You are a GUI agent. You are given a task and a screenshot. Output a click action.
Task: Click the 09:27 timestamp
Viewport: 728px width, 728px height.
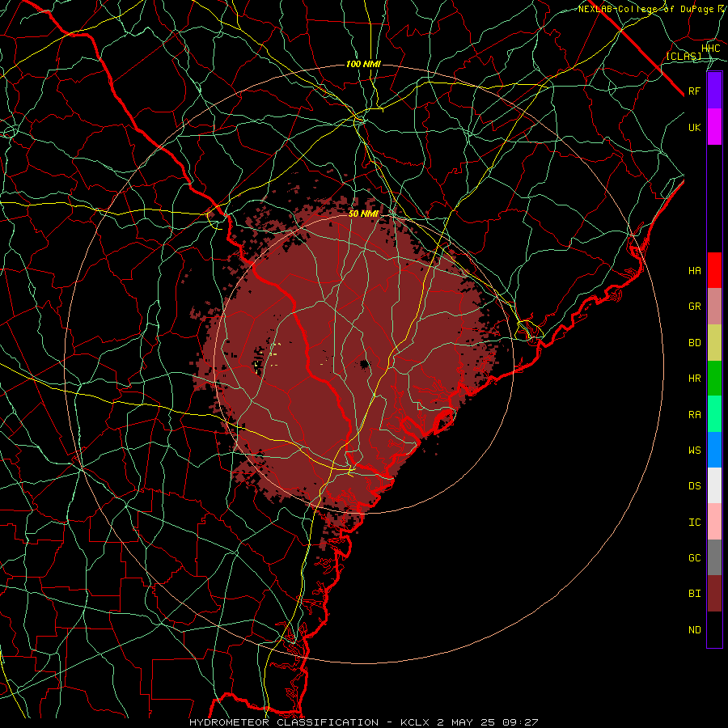pyautogui.click(x=520, y=722)
